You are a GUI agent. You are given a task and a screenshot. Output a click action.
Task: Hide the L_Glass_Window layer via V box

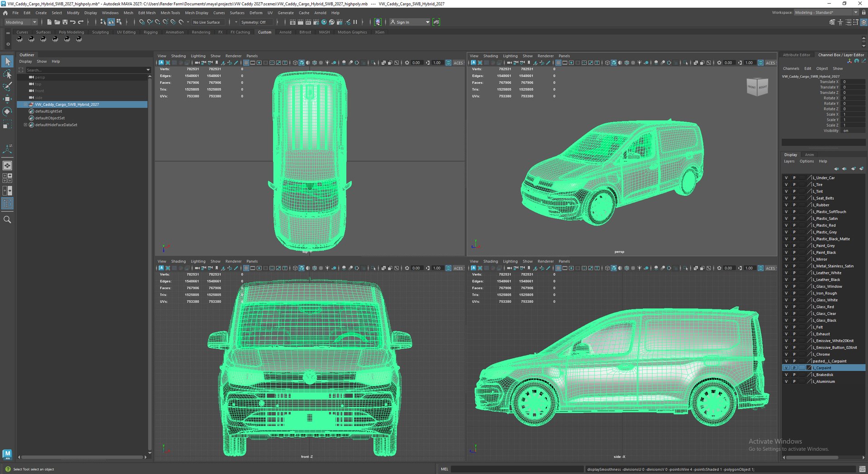tap(786, 286)
